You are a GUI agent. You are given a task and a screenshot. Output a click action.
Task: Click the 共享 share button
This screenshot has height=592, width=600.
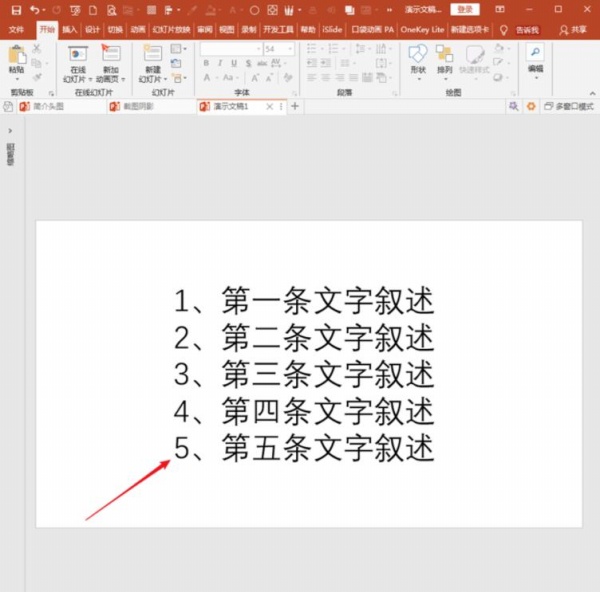click(573, 30)
